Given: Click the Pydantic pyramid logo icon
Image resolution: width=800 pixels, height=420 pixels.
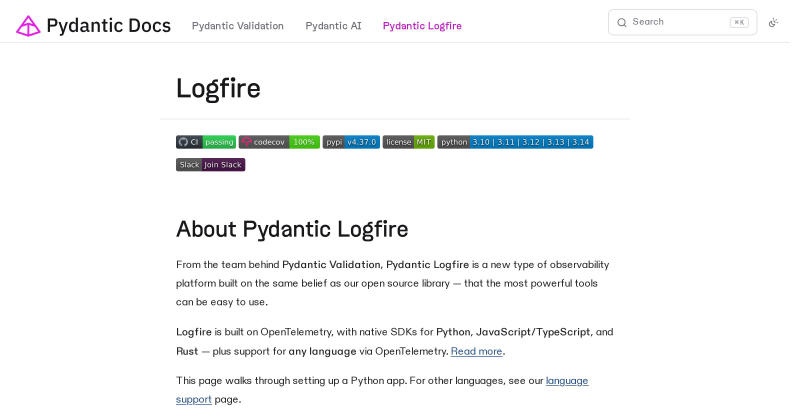Looking at the screenshot, I should (x=28, y=26).
